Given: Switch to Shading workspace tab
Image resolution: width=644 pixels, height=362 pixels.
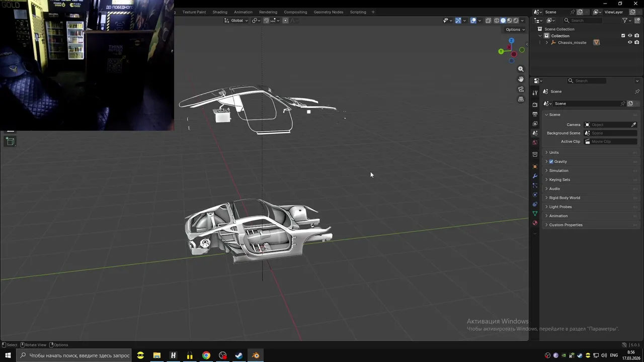Looking at the screenshot, I should 220,12.
